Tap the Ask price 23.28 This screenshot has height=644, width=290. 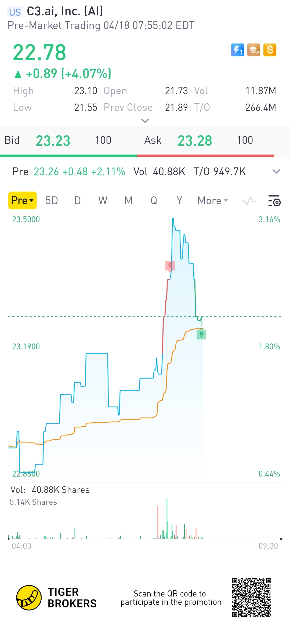195,141
